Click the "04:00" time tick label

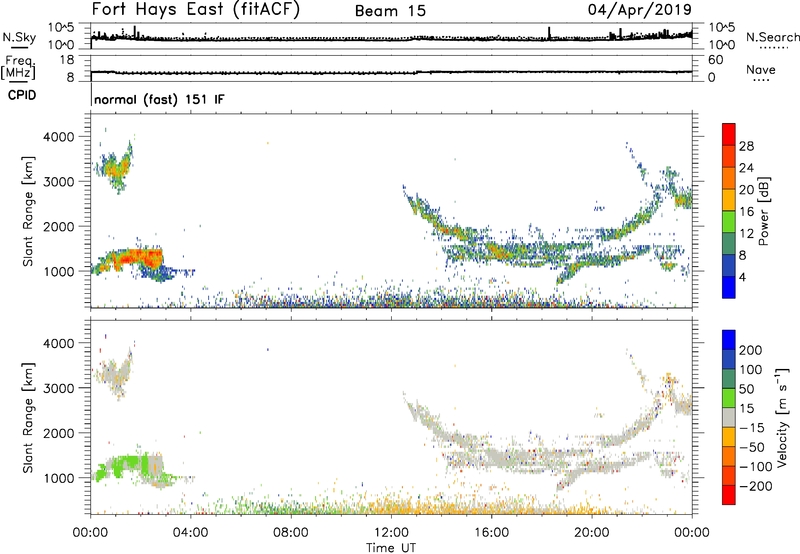[190, 533]
